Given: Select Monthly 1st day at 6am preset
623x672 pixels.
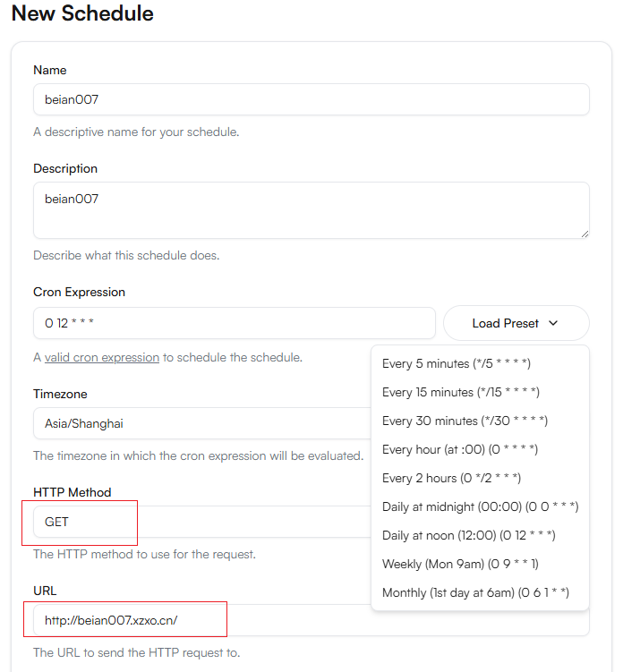Looking at the screenshot, I should click(475, 592).
